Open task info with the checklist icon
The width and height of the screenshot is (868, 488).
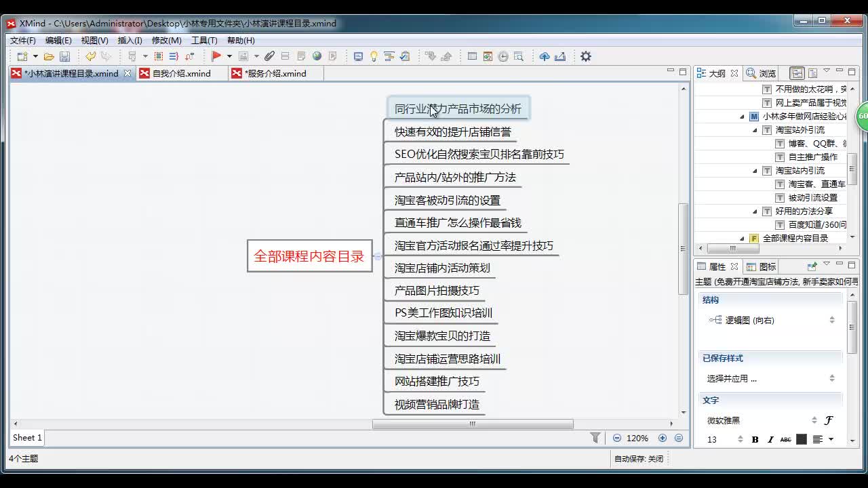pyautogui.click(x=405, y=56)
